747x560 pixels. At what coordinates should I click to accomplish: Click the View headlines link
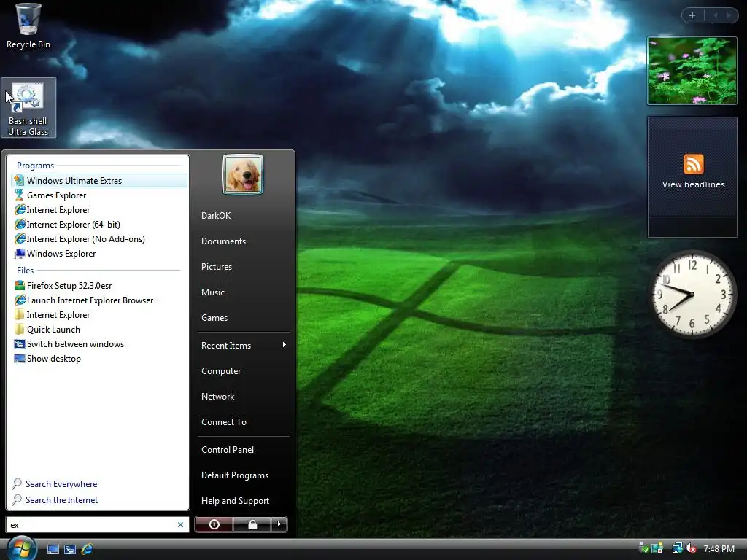click(693, 184)
